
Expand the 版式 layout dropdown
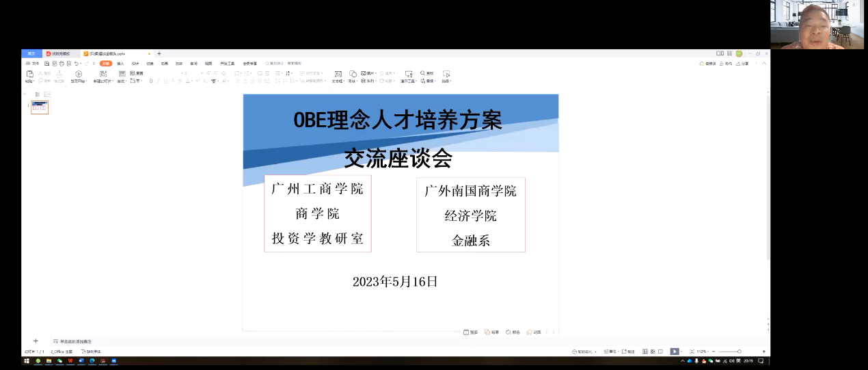click(122, 81)
